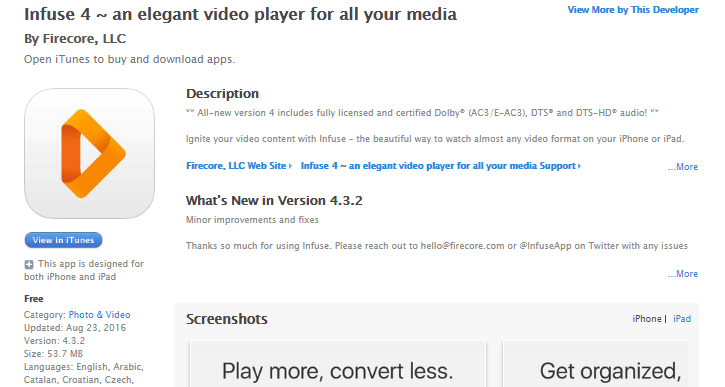This screenshot has height=387, width=725.
Task: Switch screenshots to the iPad tab
Action: 682,319
